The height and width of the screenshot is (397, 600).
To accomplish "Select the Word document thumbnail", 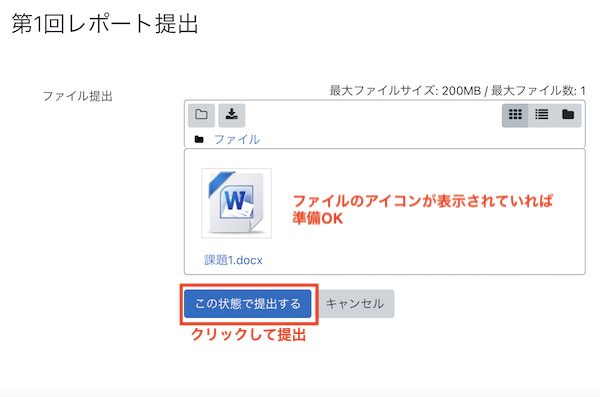I will (236, 203).
